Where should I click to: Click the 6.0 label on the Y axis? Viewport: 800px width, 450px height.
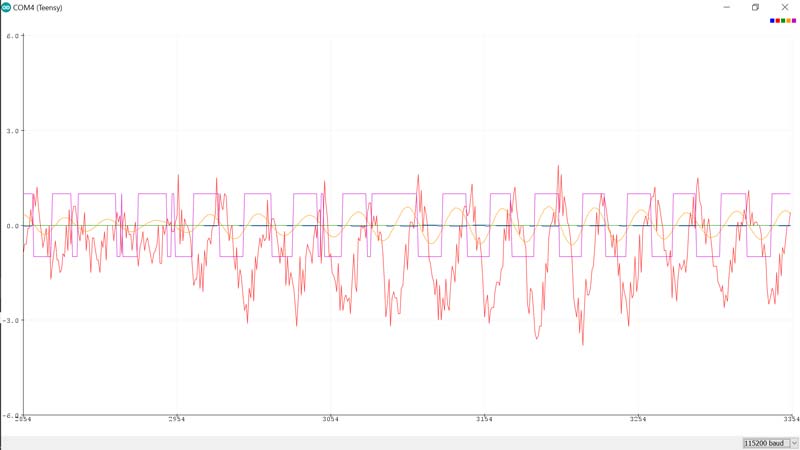13,36
